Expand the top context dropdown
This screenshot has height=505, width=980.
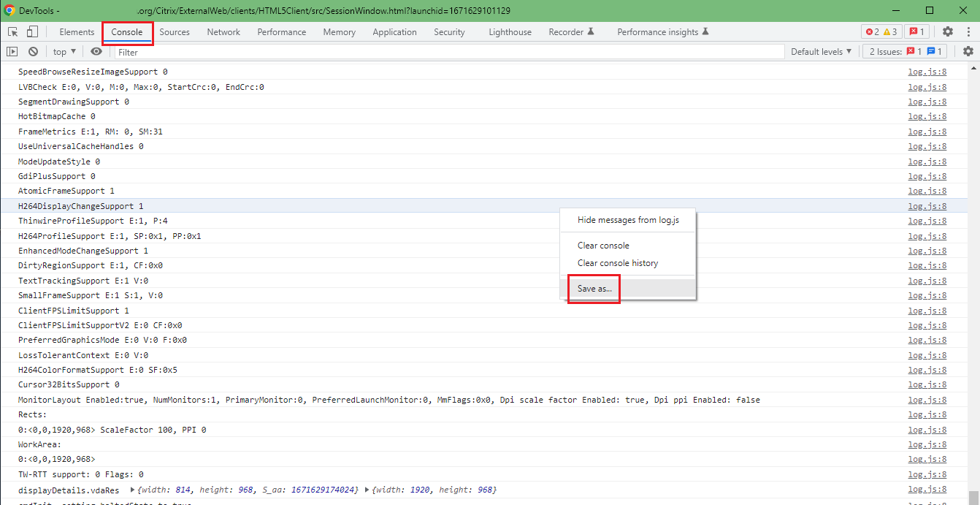pos(64,52)
